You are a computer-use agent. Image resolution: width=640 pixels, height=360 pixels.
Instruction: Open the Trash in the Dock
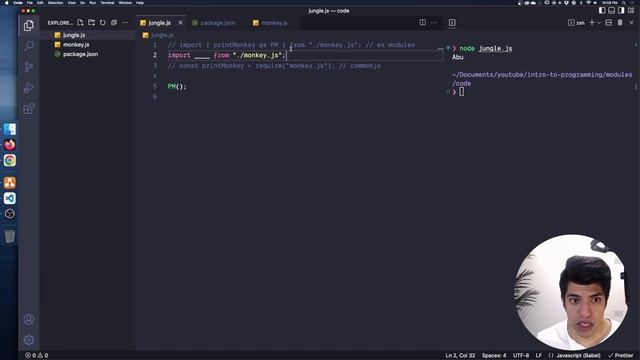(10, 236)
